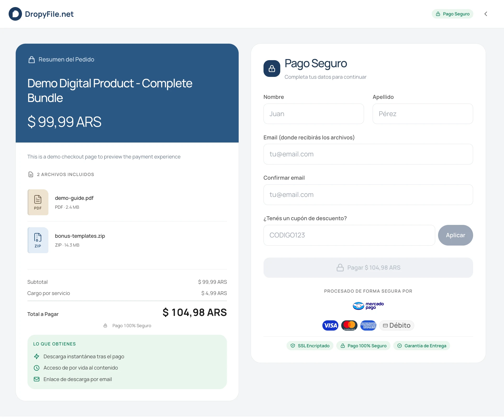Click the Pagar $ 104,98 ARS button
The height and width of the screenshot is (420, 504).
368,268
